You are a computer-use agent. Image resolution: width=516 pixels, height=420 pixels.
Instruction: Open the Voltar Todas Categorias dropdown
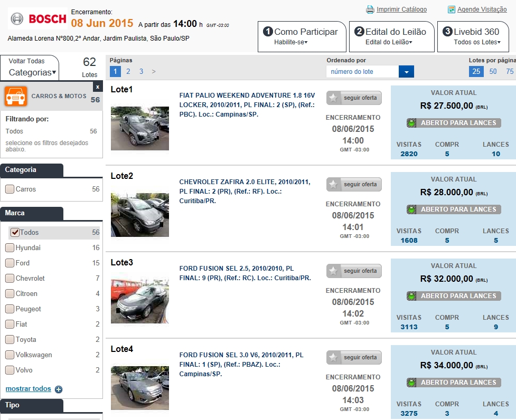click(x=30, y=68)
